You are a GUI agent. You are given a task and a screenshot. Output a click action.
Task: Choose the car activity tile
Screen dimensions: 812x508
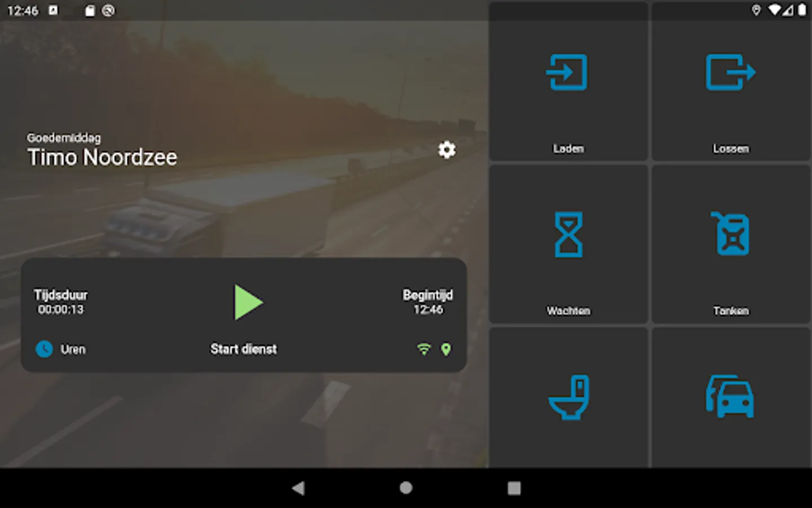[x=731, y=398]
